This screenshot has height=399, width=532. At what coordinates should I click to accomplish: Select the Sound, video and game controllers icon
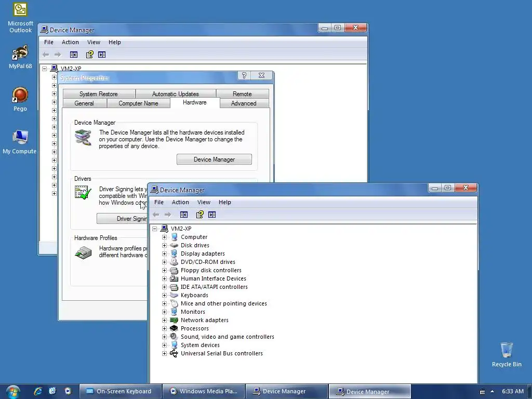click(x=174, y=337)
